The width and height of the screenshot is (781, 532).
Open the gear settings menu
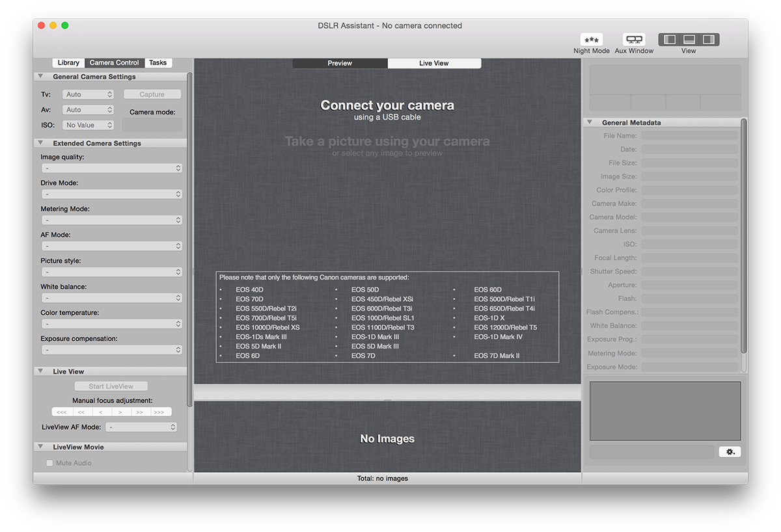click(730, 451)
